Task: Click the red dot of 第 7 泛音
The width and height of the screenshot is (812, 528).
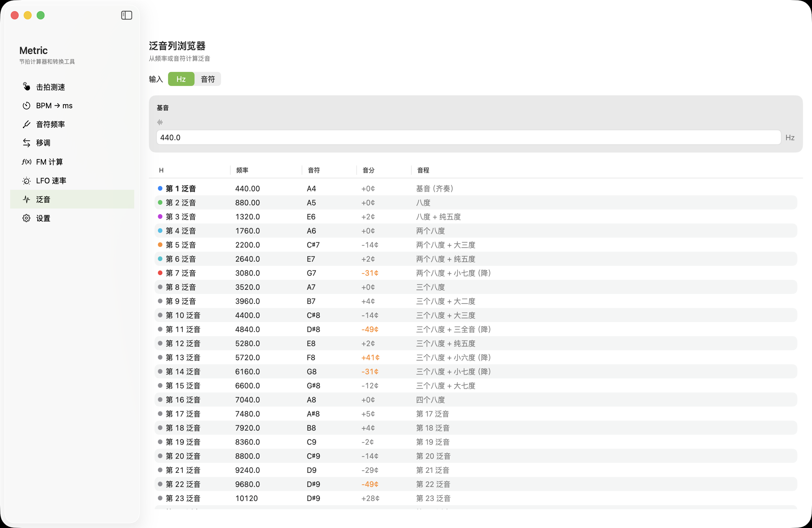Action: coord(160,273)
